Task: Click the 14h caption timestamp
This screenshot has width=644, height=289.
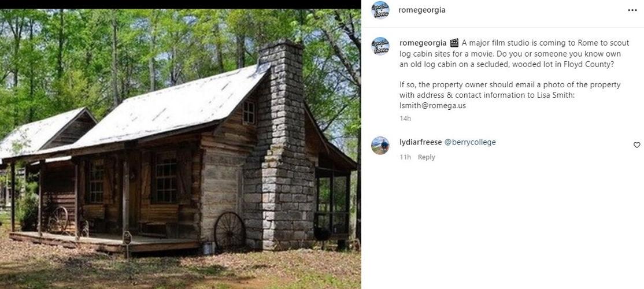Action: click(405, 118)
